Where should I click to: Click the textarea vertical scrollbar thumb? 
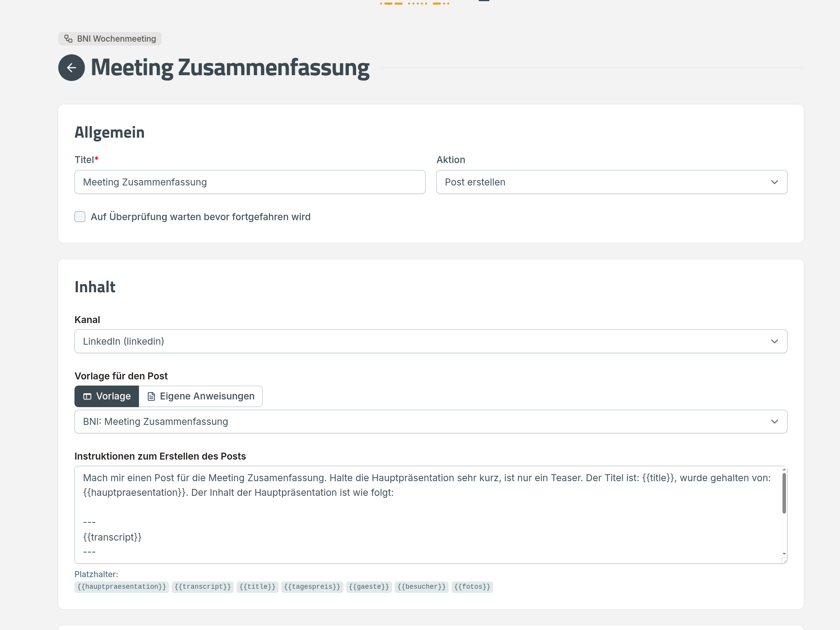[784, 493]
